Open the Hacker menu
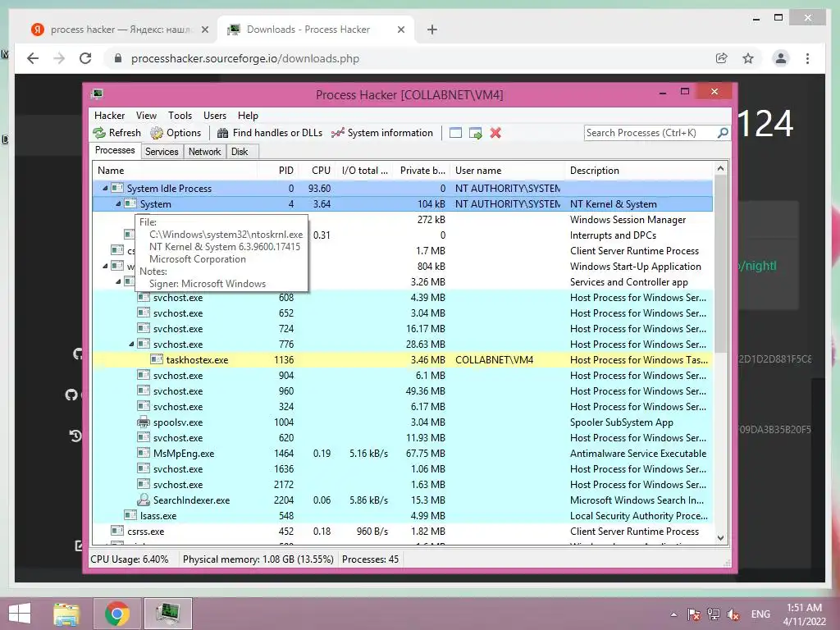The width and height of the screenshot is (840, 630). [109, 116]
